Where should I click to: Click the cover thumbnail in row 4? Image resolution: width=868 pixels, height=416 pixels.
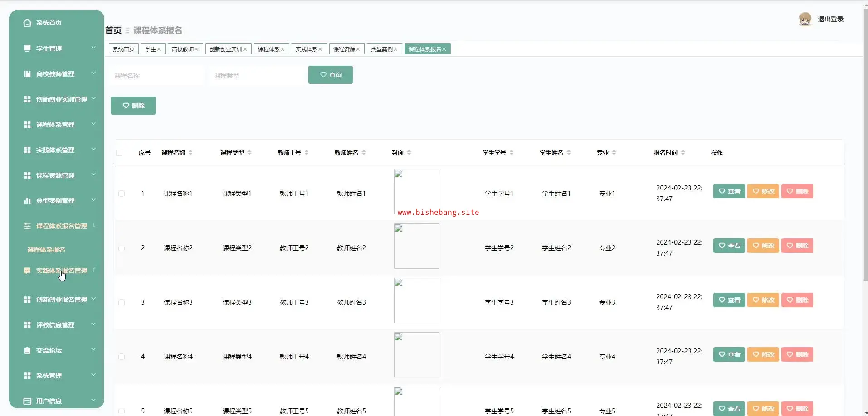416,355
